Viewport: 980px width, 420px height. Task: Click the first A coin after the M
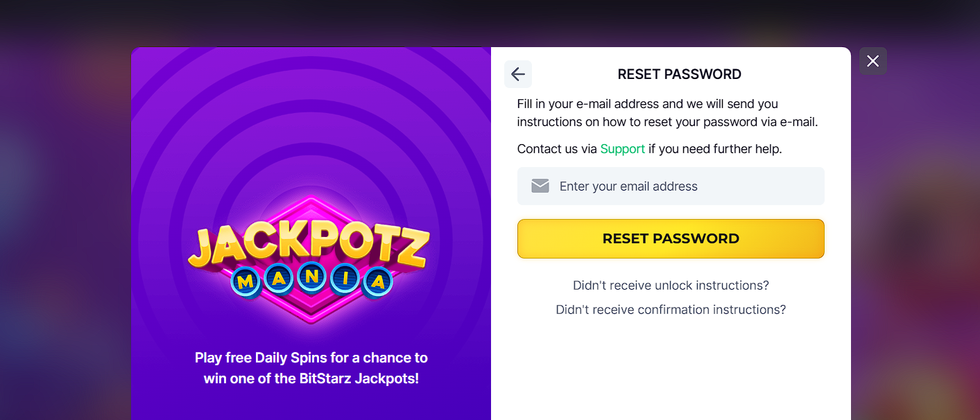point(279,279)
